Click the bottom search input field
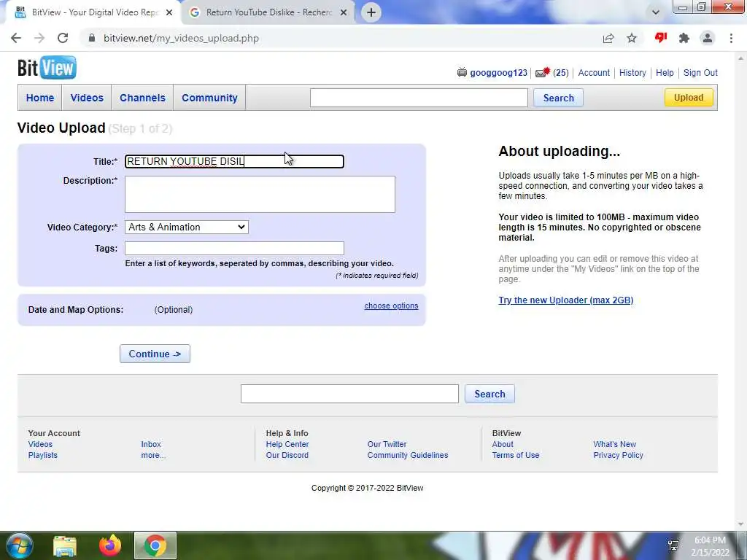Viewport: 747px width, 560px height. [349, 394]
